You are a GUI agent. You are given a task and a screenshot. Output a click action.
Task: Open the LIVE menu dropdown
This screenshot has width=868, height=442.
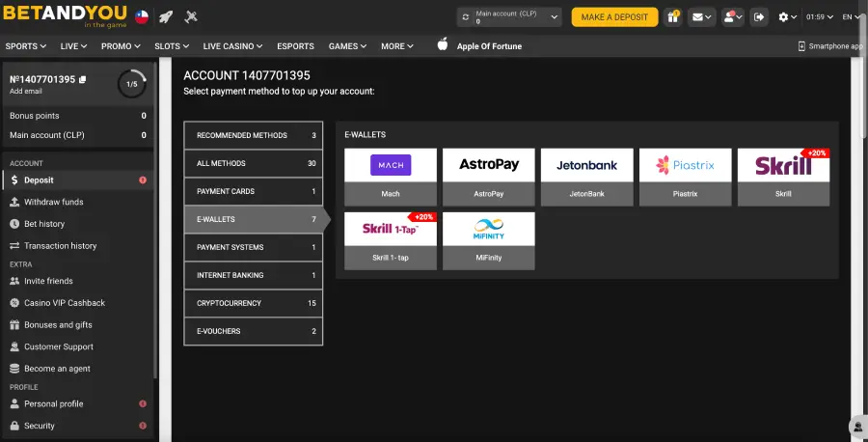(73, 46)
